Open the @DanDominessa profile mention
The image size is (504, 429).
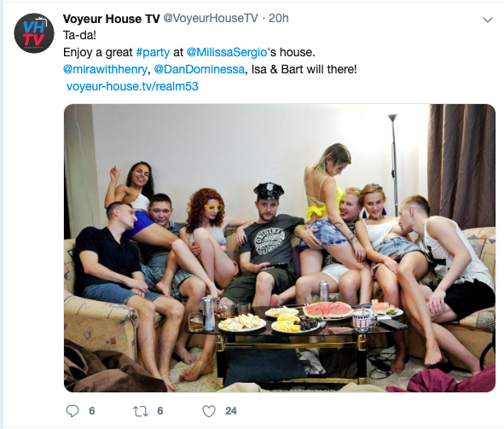[x=200, y=69]
